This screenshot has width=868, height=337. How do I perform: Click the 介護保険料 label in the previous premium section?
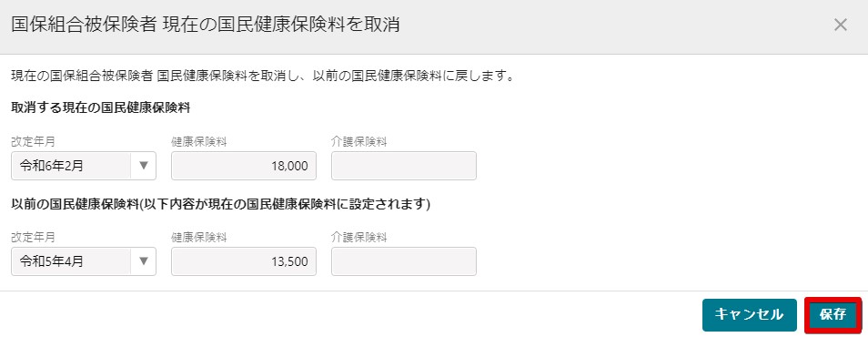(358, 237)
